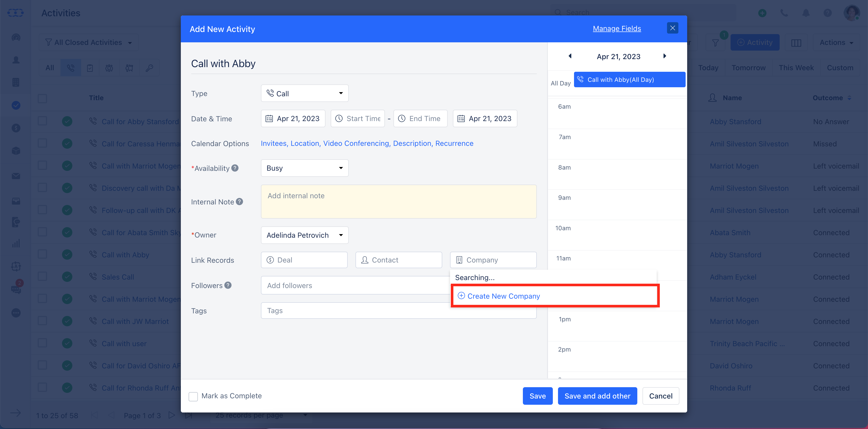Image resolution: width=868 pixels, height=429 pixels.
Task: Select checkbox for Call with user row
Action: [42, 343]
